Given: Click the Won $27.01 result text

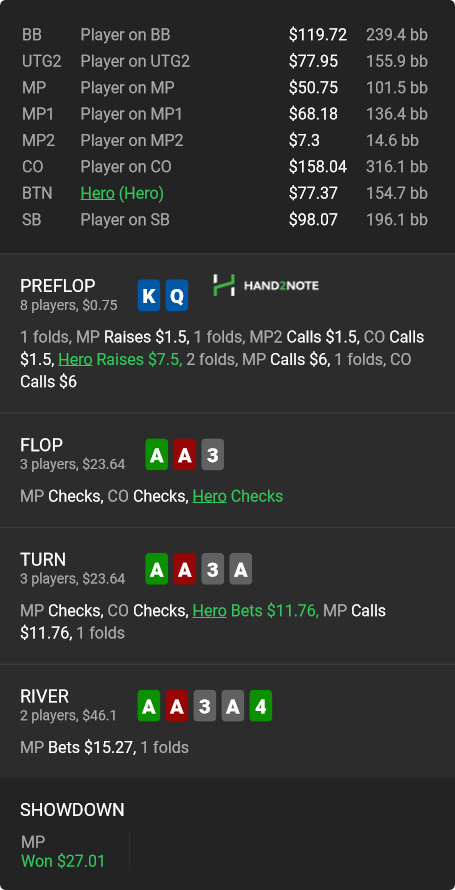Looking at the screenshot, I should [x=63, y=861].
